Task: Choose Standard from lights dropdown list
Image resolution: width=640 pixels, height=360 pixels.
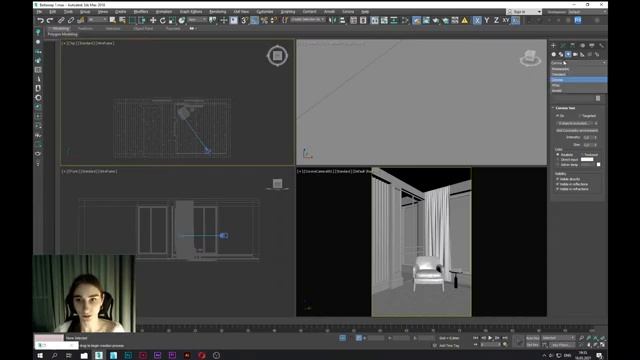Action: (x=578, y=74)
